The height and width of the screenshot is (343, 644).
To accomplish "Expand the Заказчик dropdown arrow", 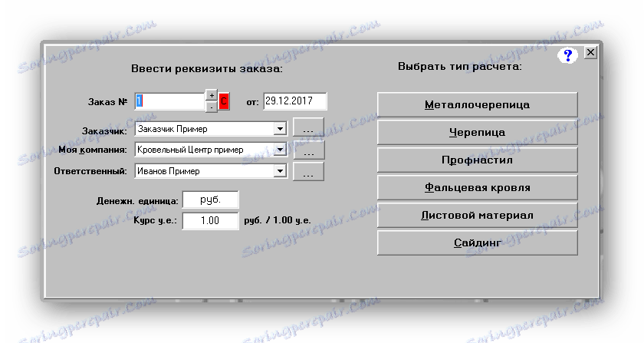I will click(280, 129).
